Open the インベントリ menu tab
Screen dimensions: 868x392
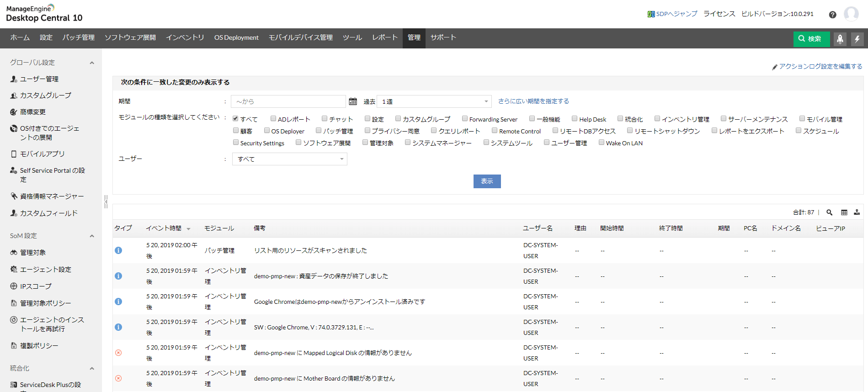(x=185, y=38)
